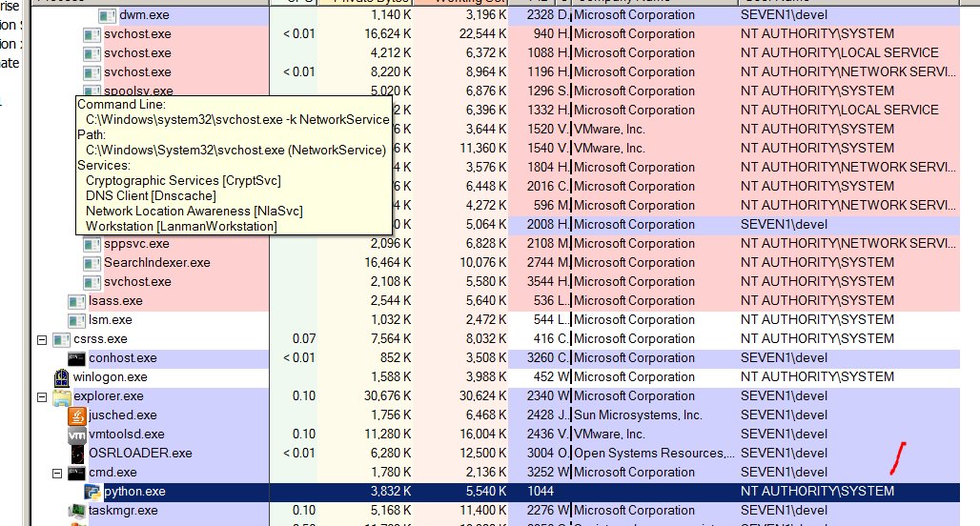Select the SearchIndexer.exe process name
980x526 pixels.
pyautogui.click(x=157, y=263)
